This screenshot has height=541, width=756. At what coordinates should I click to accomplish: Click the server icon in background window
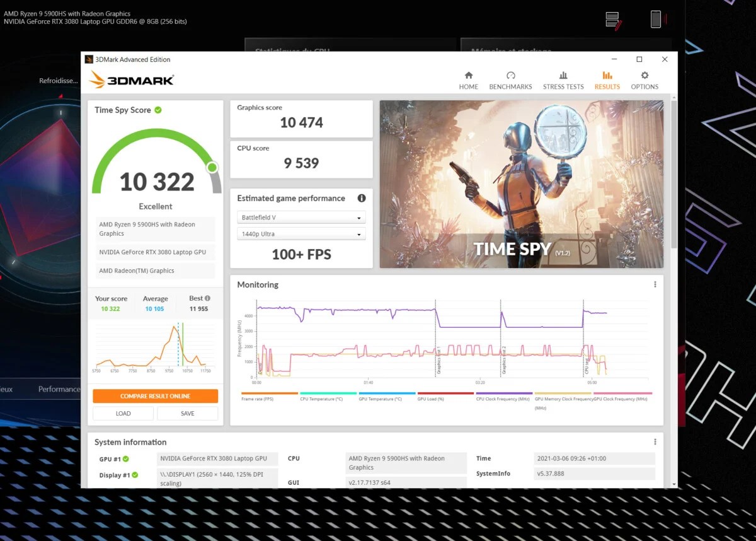pos(614,20)
